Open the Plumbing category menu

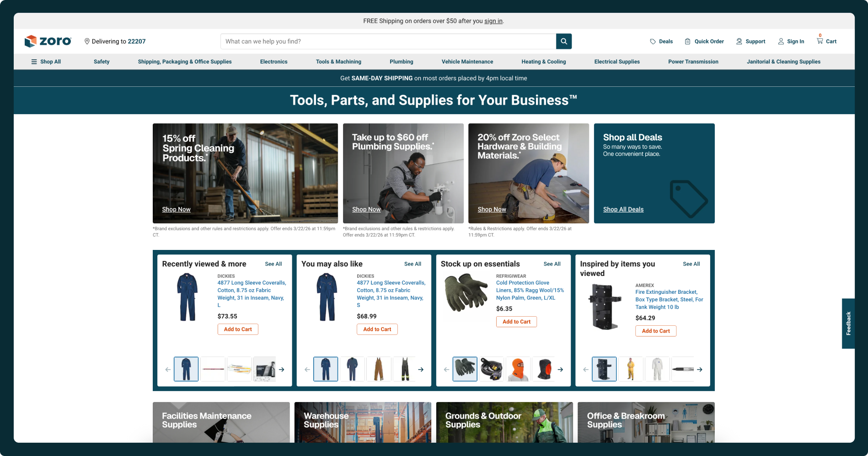[x=401, y=62]
